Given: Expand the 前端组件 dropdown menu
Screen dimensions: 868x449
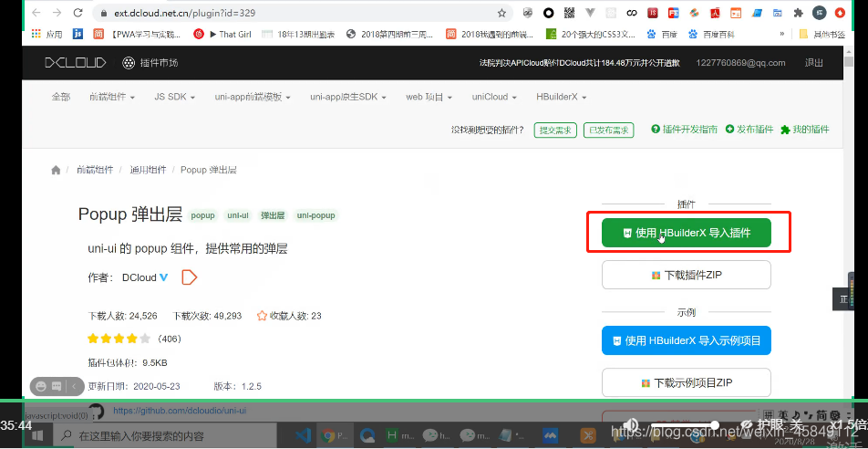Looking at the screenshot, I should [112, 97].
